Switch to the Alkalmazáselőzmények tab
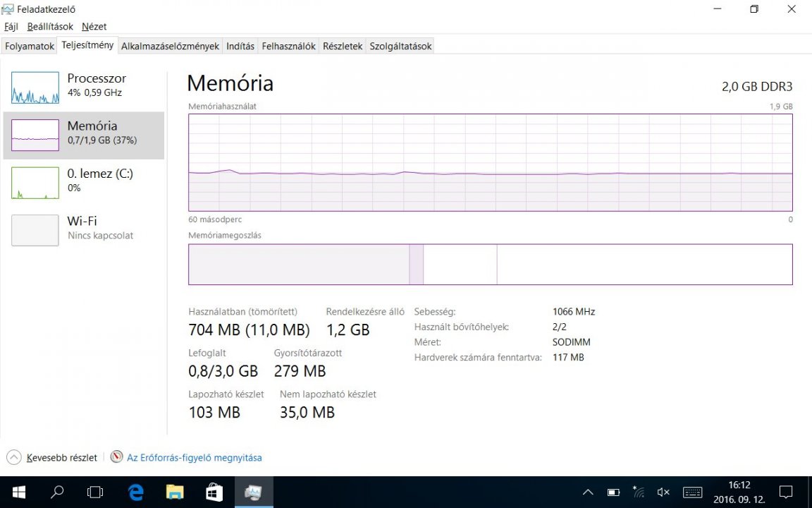Image resolution: width=812 pixels, height=508 pixels. coord(170,47)
